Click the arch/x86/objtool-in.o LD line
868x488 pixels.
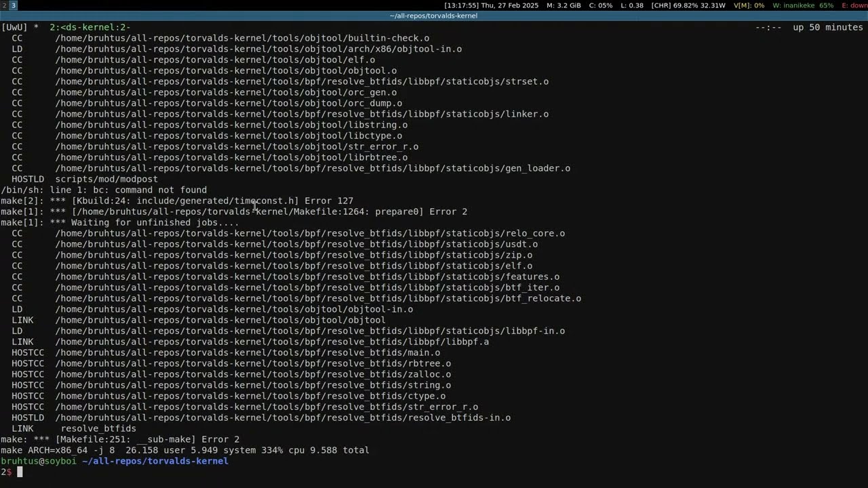click(x=237, y=49)
